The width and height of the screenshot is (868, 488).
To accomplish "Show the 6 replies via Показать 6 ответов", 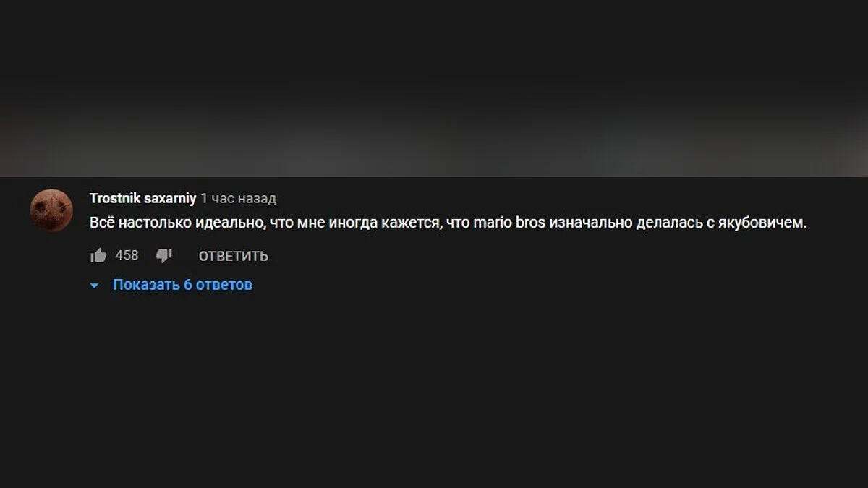I will pos(182,285).
